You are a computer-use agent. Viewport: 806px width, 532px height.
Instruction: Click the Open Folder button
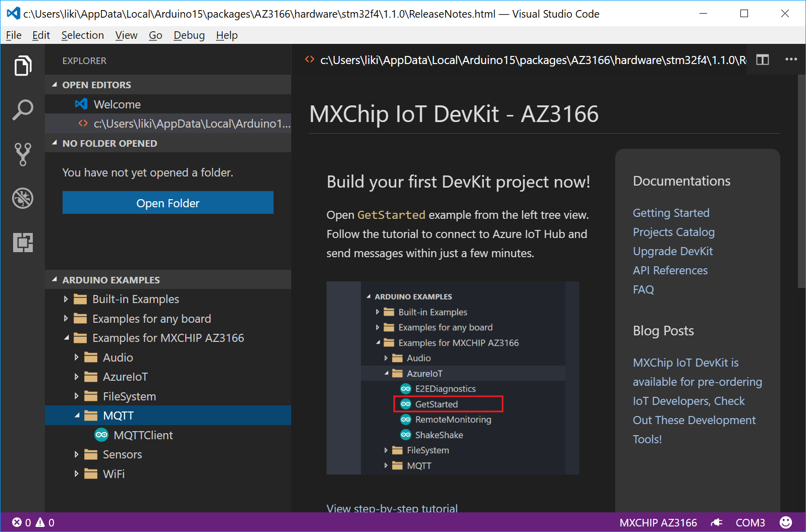(168, 203)
